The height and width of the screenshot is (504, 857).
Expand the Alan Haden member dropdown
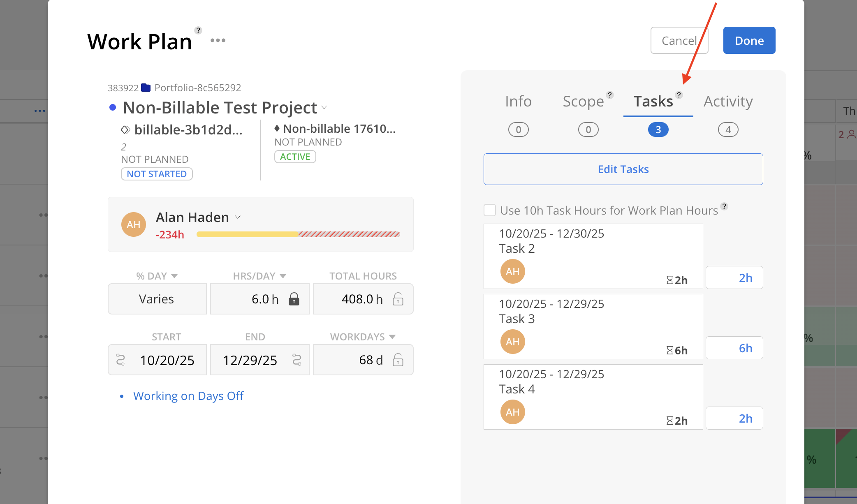[238, 217]
